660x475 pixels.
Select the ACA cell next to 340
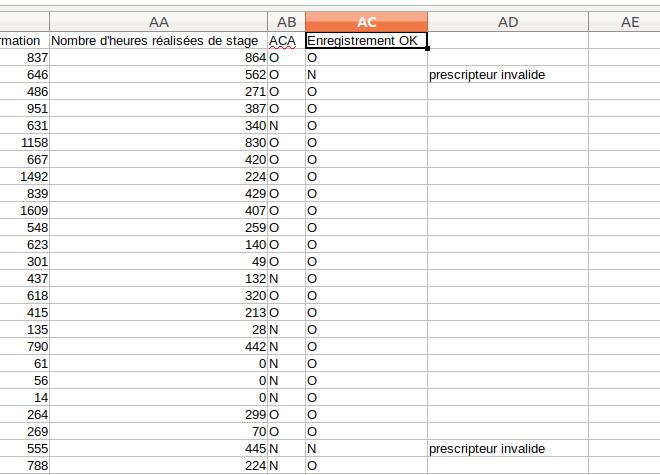[286, 126]
